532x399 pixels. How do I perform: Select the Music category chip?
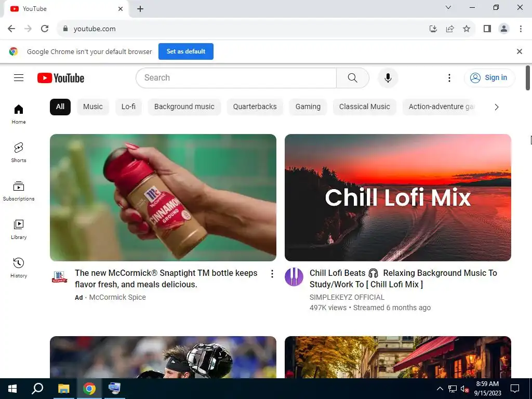(93, 107)
